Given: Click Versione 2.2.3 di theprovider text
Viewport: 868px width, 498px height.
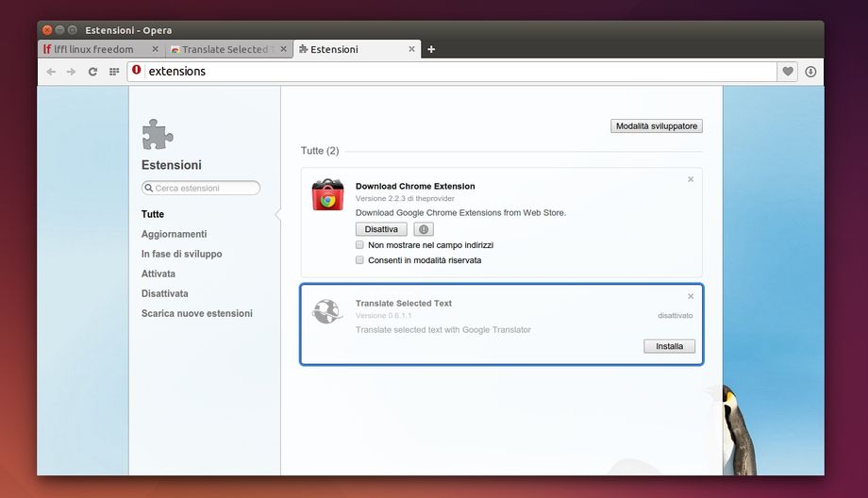Looking at the screenshot, I should 405,199.
